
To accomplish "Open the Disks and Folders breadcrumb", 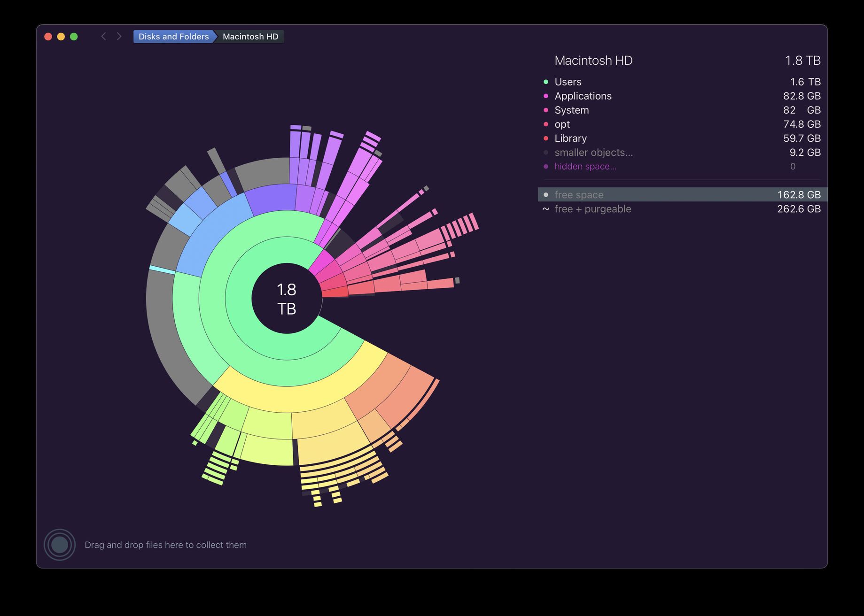I will (173, 37).
